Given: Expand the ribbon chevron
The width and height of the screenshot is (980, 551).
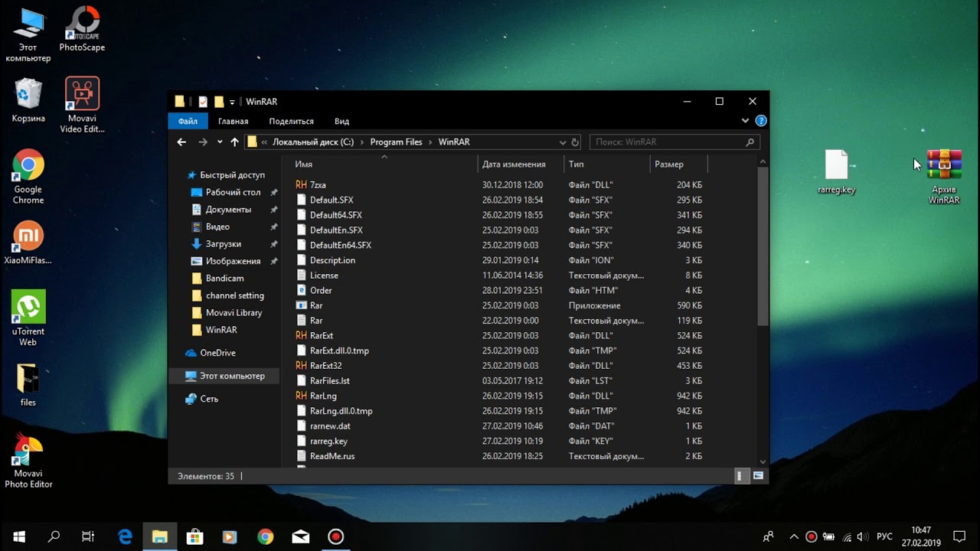Looking at the screenshot, I should pos(745,121).
